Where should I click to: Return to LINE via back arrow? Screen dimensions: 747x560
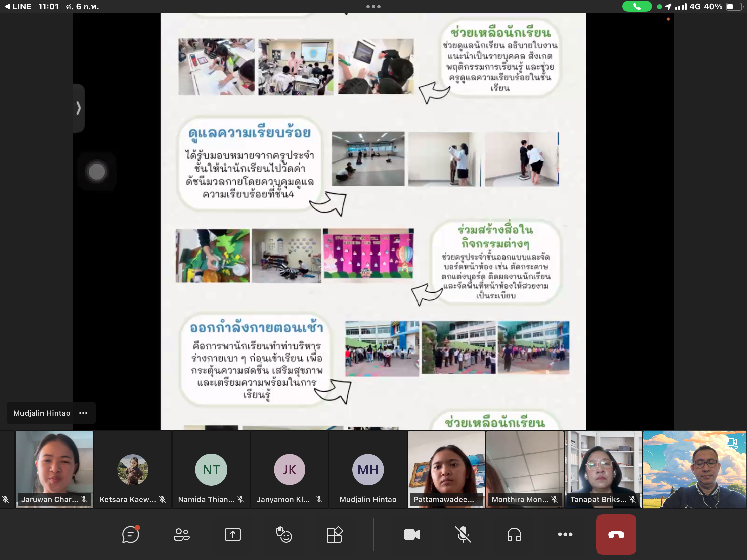click(x=17, y=7)
